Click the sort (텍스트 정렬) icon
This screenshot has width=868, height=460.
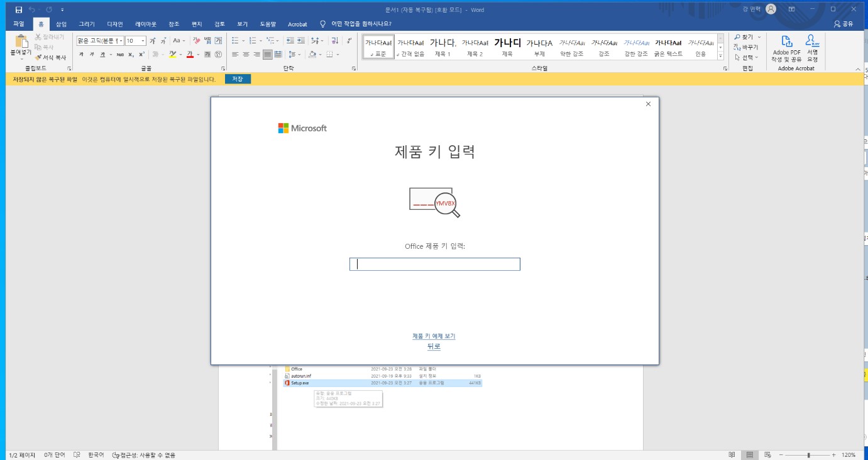point(334,41)
